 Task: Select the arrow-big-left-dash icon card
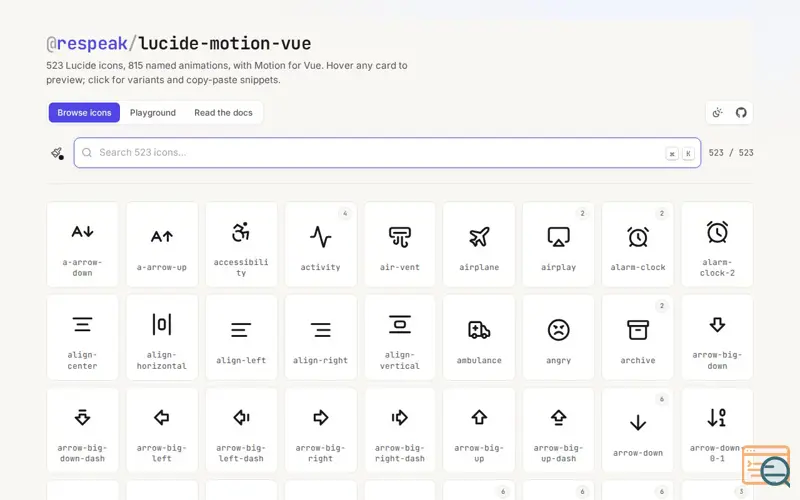click(x=241, y=430)
